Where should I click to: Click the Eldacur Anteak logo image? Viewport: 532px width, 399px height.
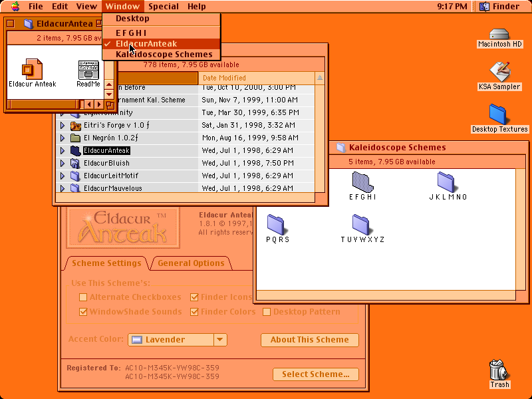pyautogui.click(x=123, y=227)
